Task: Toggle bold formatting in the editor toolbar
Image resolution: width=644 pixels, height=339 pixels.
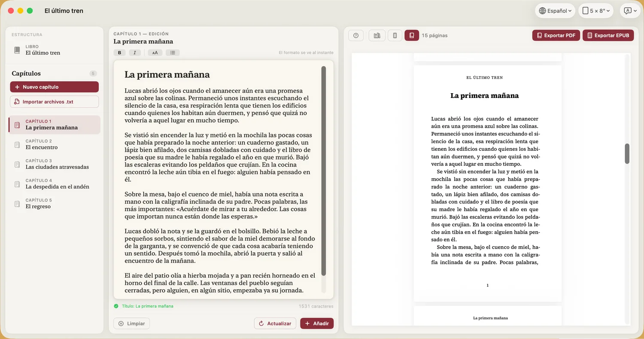Action: pos(119,53)
